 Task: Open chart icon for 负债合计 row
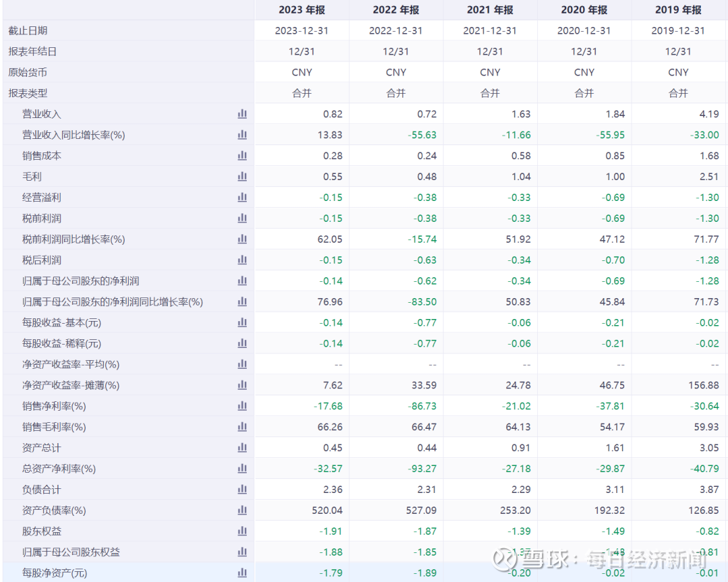[x=243, y=490]
